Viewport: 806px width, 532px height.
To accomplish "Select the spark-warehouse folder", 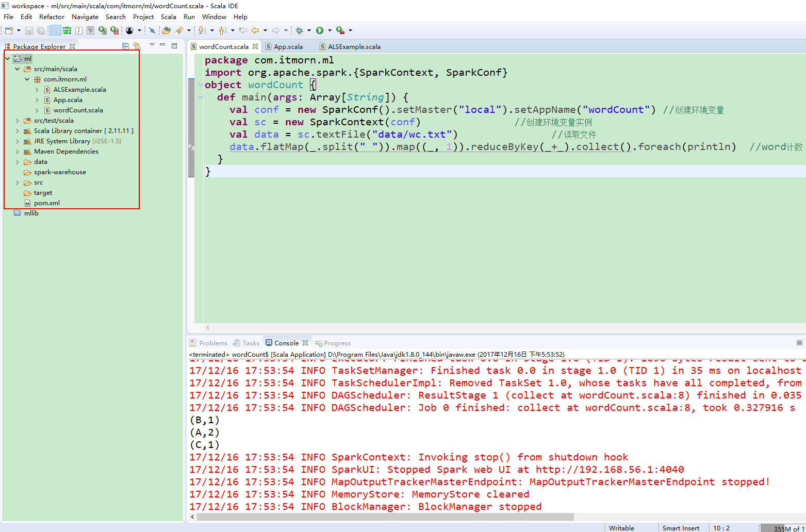I will pos(60,172).
